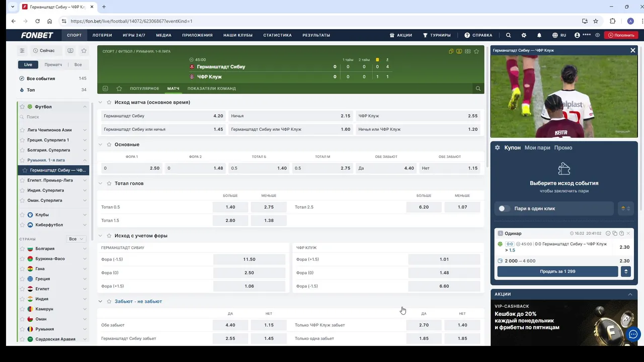Expand the Лига Чемпионов Азии league
The image size is (644, 362).
tap(85, 130)
